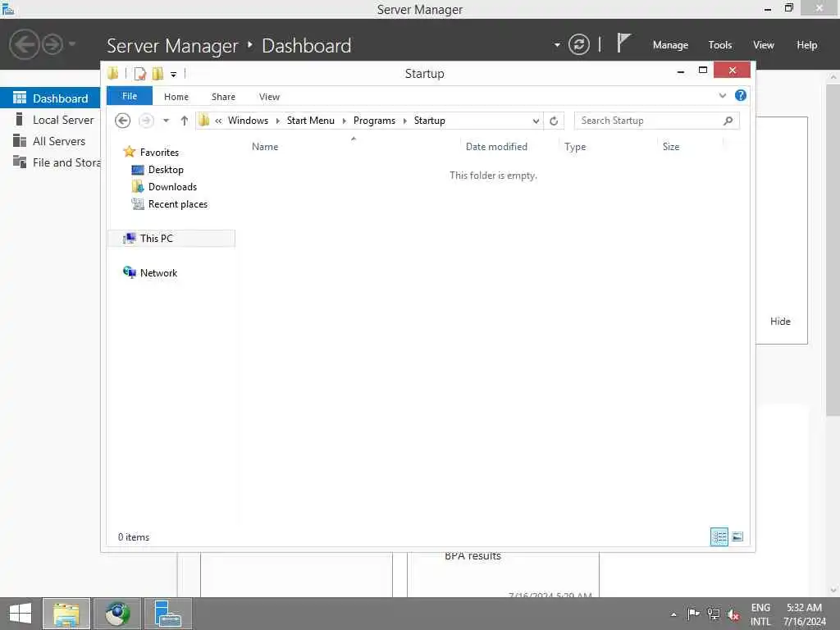Open Server Manager notifications flag
Viewport: 840px width, 630px height.
coord(623,43)
